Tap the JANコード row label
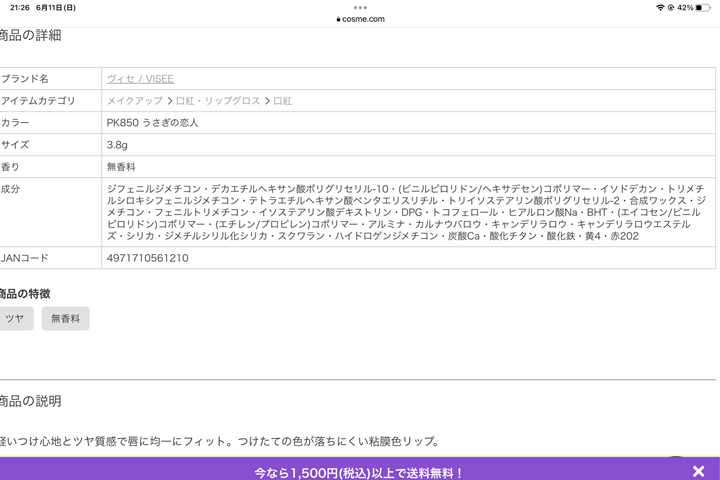Viewport: 720px width, 480px height. coord(24,258)
